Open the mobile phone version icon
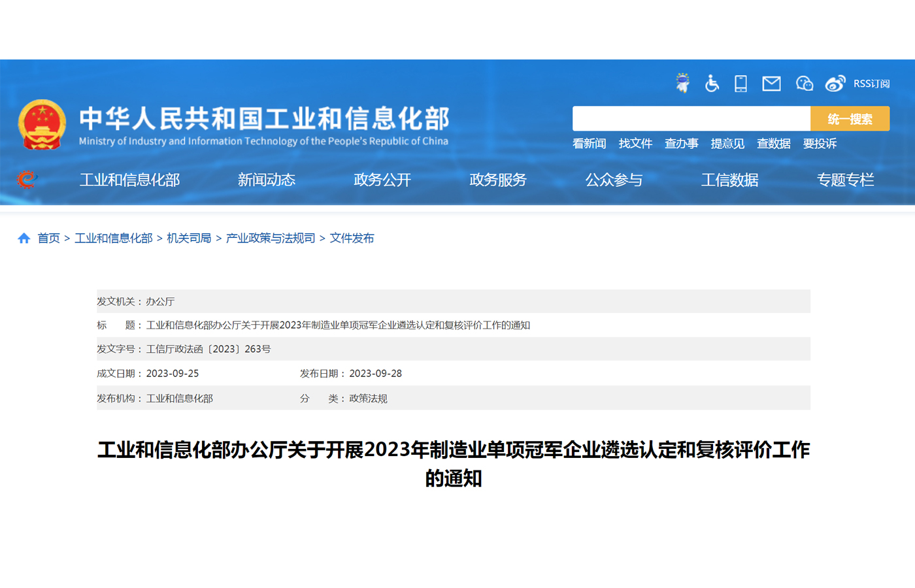The width and height of the screenshot is (915, 588). (x=740, y=84)
